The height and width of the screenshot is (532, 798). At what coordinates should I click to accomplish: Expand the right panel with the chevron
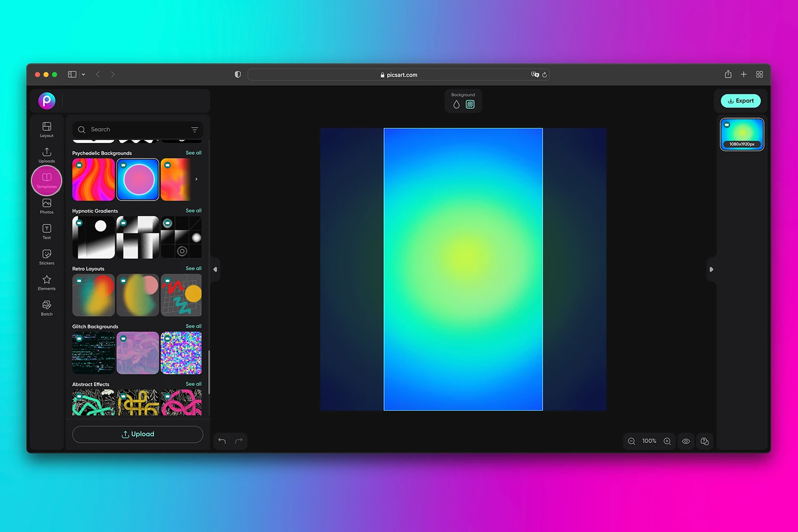[x=711, y=269]
